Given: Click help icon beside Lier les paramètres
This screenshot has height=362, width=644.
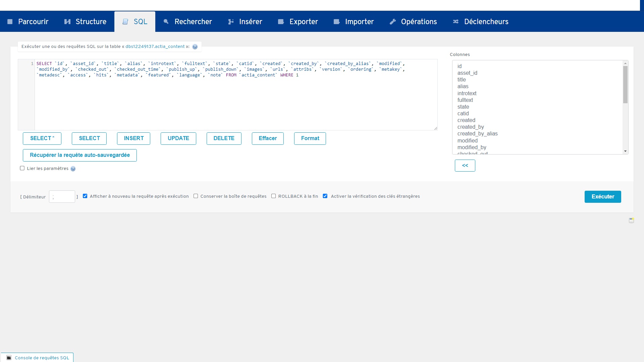Looking at the screenshot, I should [73, 169].
